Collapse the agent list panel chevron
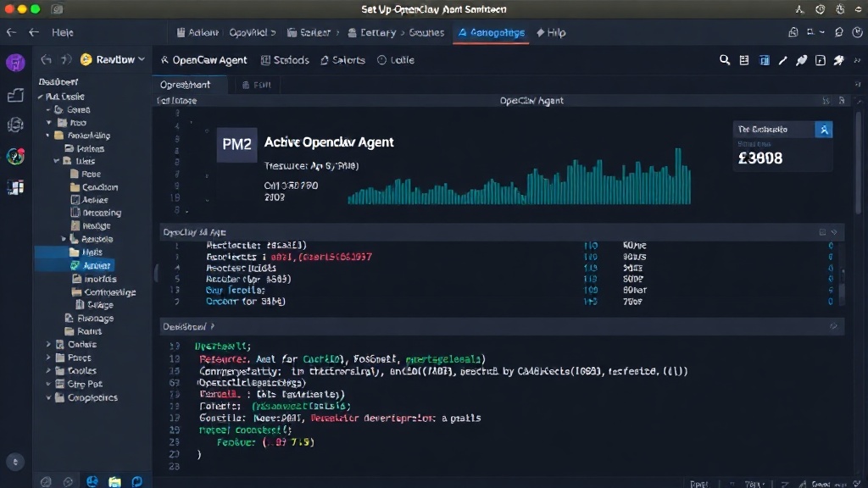This screenshot has width=868, height=488. coord(834,232)
